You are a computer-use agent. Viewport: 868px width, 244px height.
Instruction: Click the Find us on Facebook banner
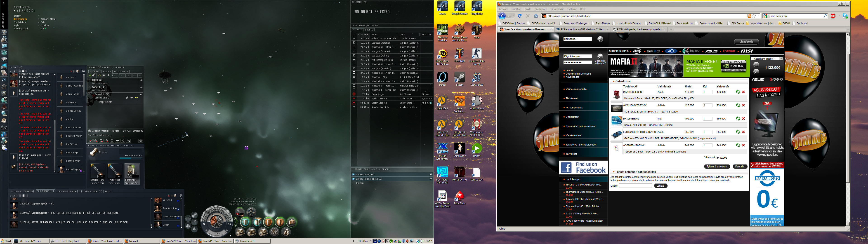pyautogui.click(x=583, y=167)
